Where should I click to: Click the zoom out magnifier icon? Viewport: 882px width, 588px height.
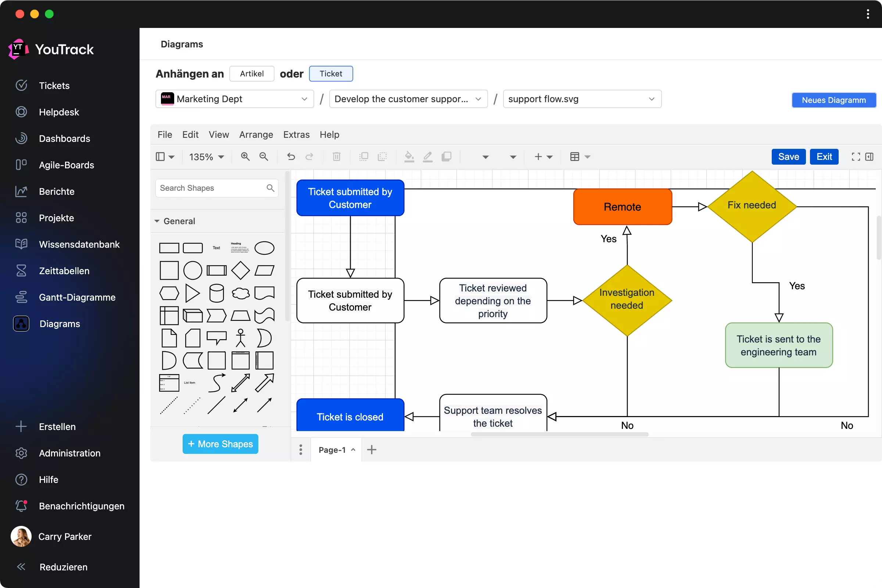coord(263,157)
